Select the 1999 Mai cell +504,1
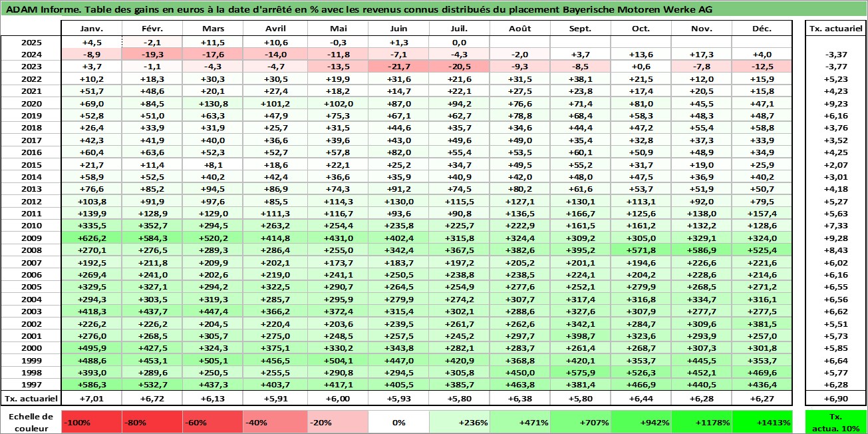This screenshot has width=868, height=434. click(x=338, y=360)
